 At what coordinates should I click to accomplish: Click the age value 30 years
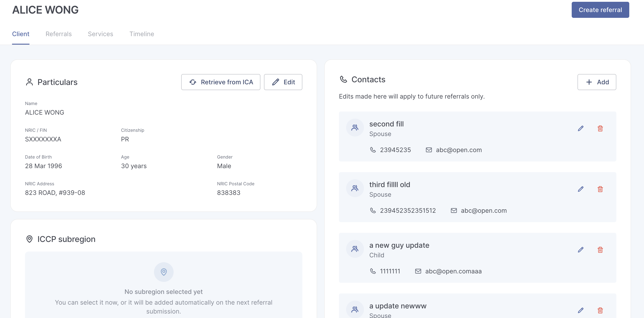[134, 166]
